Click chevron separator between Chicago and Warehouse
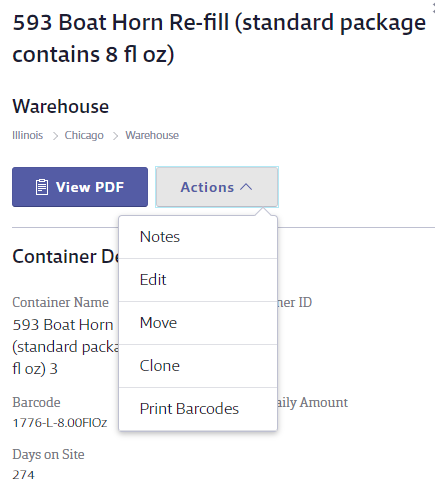The height and width of the screenshot is (491, 435). [115, 136]
